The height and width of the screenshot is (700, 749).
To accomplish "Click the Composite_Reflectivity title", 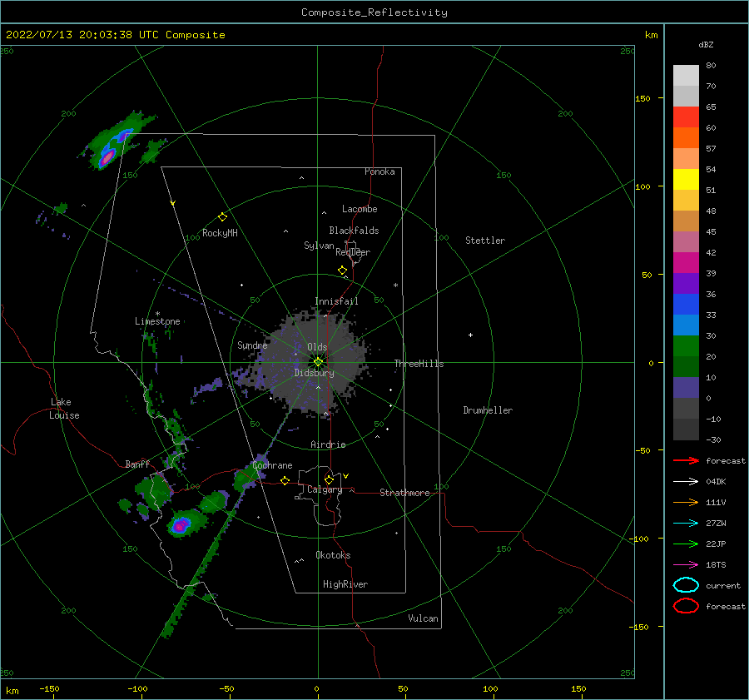I will click(374, 12).
